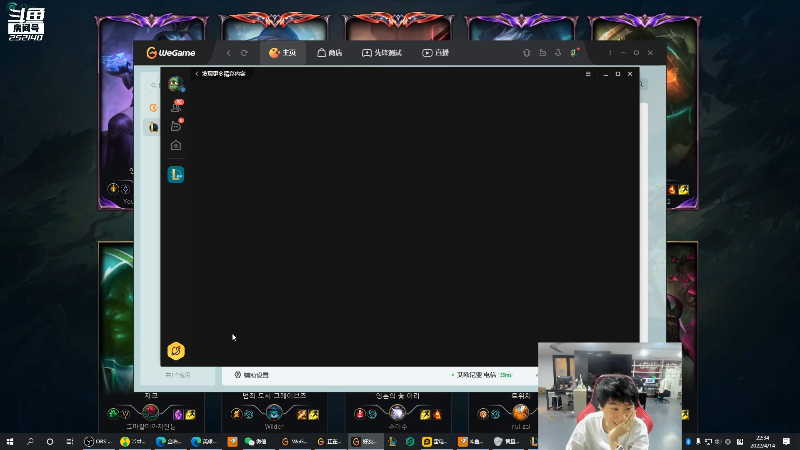The image size is (800, 450).
Task: Click Bluetooth tray icon
Action: tap(688, 441)
